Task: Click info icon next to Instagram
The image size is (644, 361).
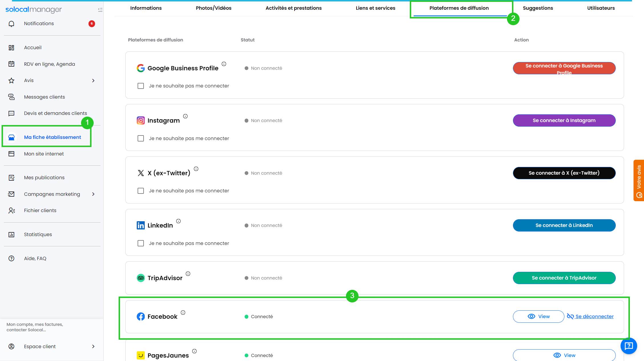Action: 186,116
